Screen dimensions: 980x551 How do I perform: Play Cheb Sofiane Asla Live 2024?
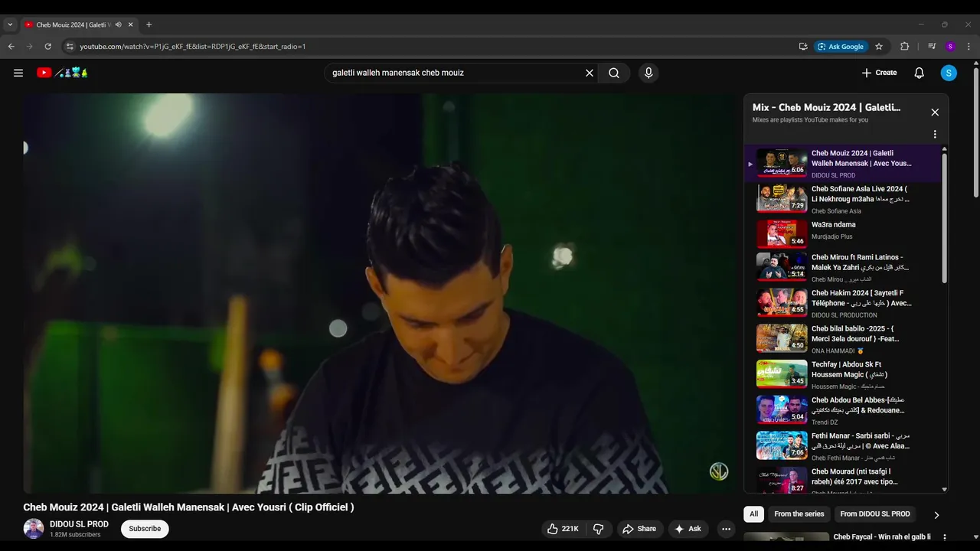[842, 199]
